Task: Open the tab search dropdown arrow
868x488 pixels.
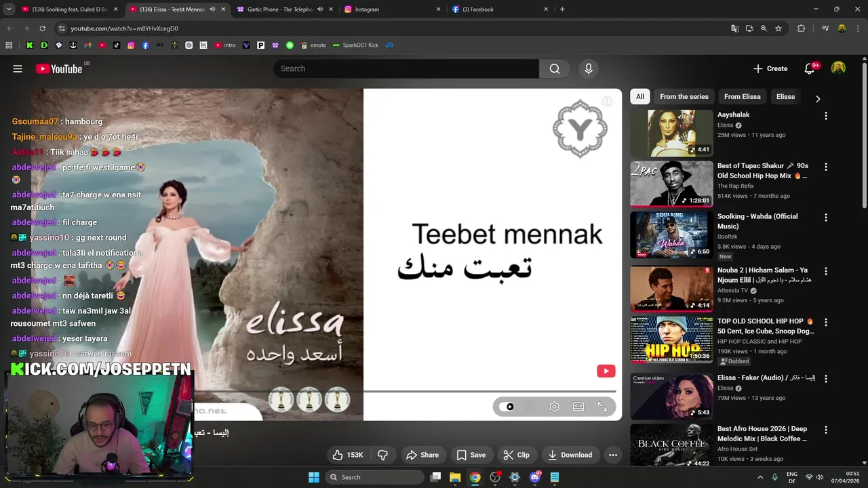Action: pos(9,9)
